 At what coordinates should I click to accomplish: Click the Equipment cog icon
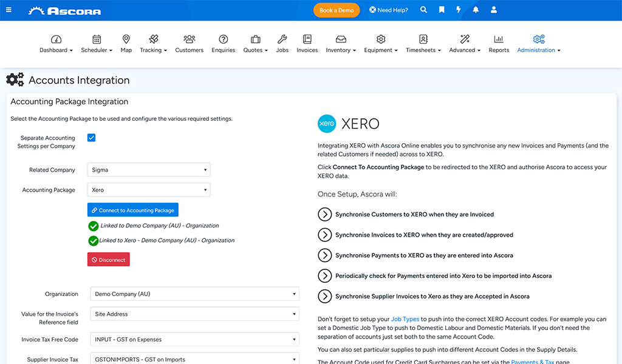pyautogui.click(x=381, y=39)
